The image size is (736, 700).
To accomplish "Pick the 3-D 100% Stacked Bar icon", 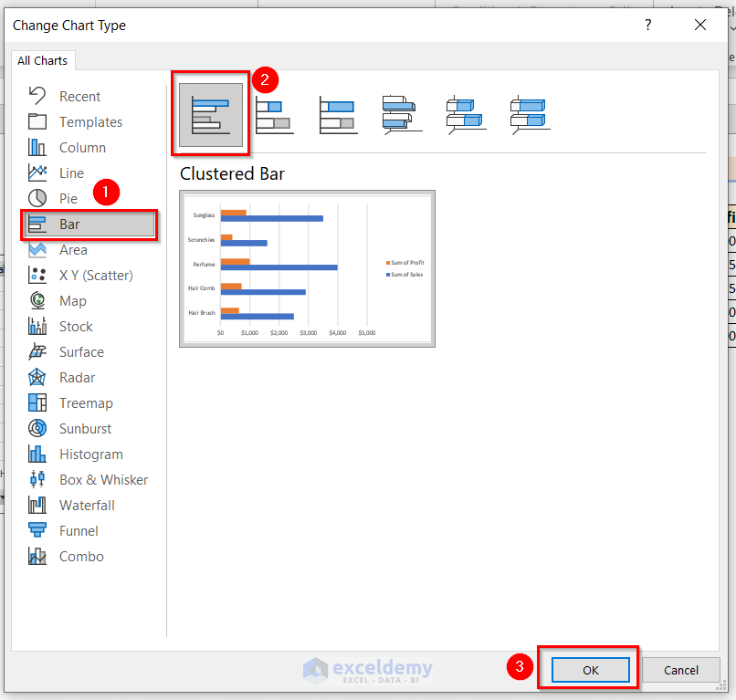I will pyautogui.click(x=530, y=115).
